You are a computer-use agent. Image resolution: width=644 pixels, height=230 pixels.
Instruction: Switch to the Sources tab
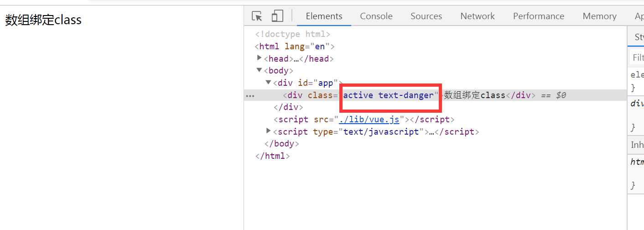pos(426,16)
